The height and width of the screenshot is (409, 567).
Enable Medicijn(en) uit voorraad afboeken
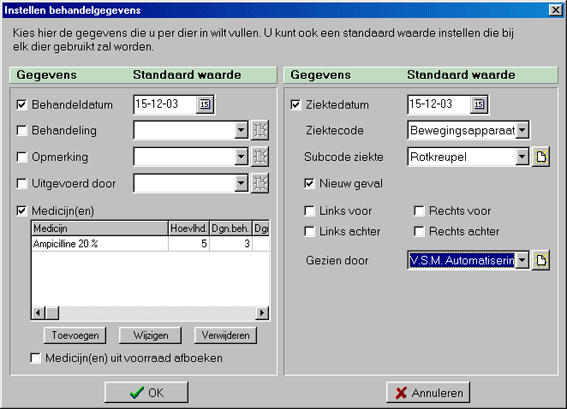tap(35, 358)
